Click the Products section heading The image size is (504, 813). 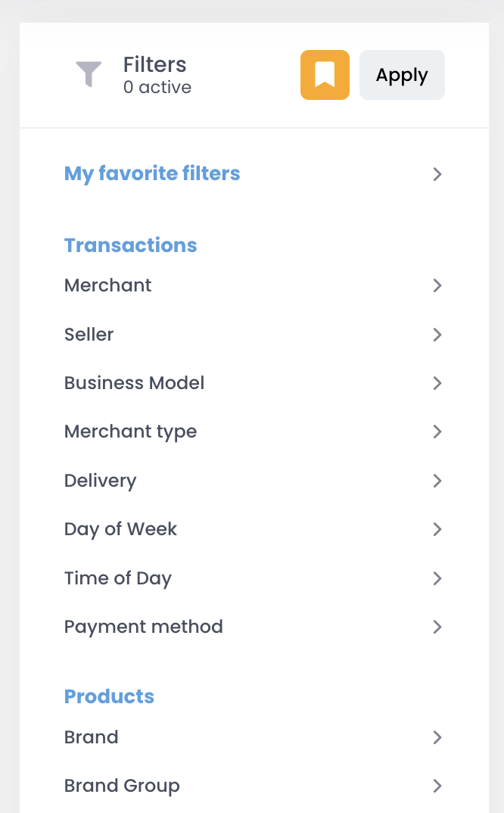click(x=110, y=696)
